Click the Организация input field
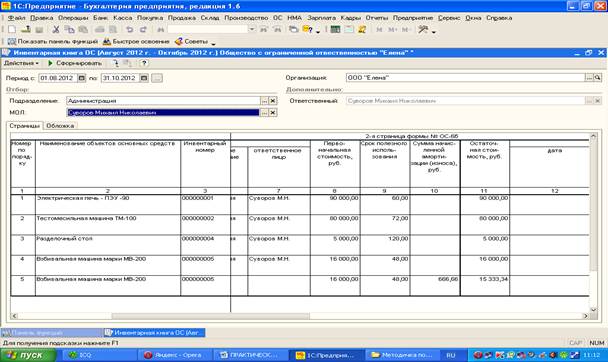608x362 pixels. (x=465, y=78)
